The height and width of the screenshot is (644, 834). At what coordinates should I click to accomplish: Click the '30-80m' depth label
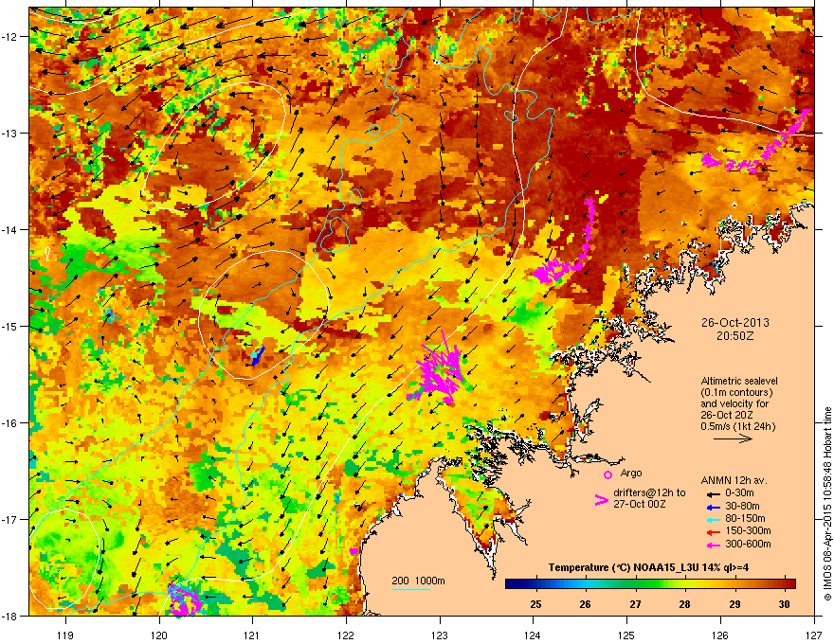pos(742,506)
